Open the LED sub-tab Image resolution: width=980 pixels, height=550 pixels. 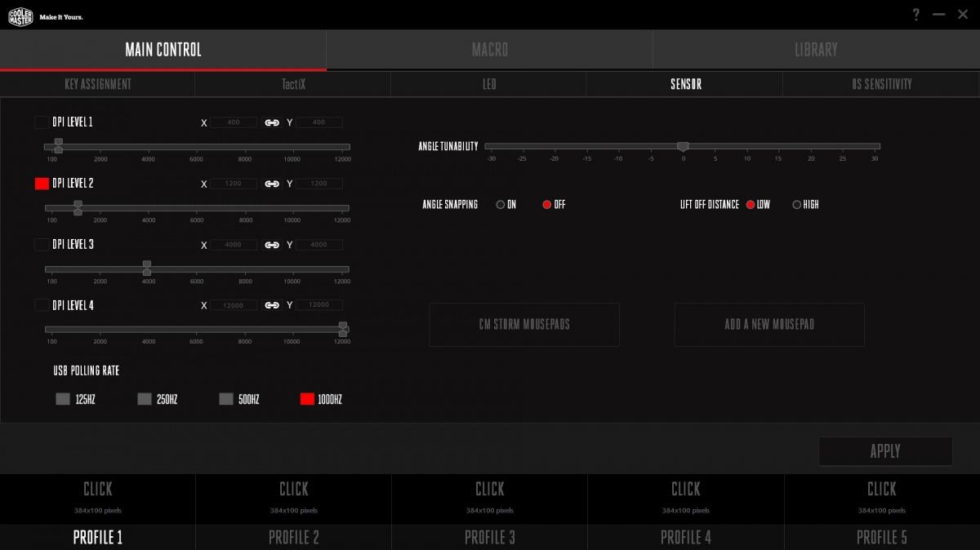(x=488, y=84)
